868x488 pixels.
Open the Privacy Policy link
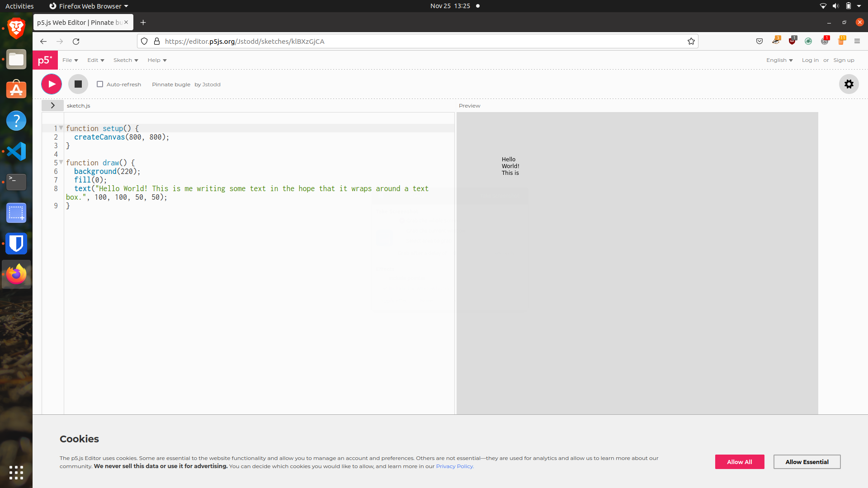point(454,466)
